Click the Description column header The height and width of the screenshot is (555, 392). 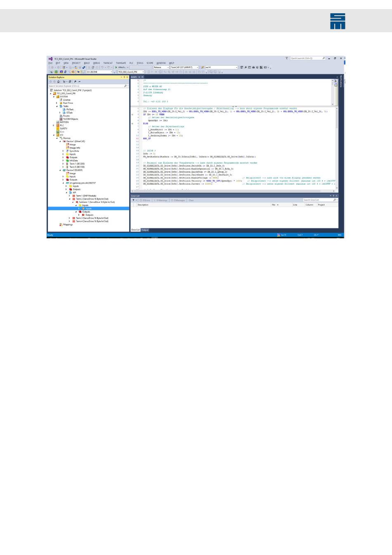(x=143, y=205)
